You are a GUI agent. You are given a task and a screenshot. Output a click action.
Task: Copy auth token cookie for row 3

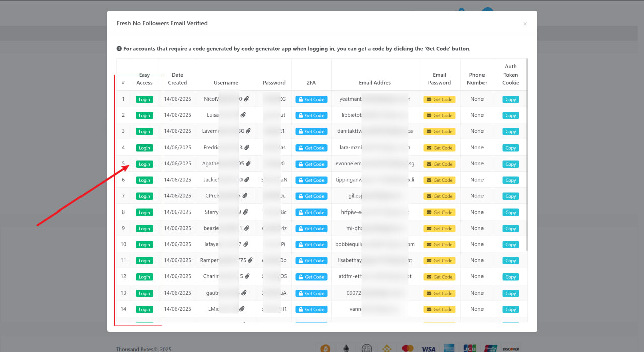(x=511, y=131)
